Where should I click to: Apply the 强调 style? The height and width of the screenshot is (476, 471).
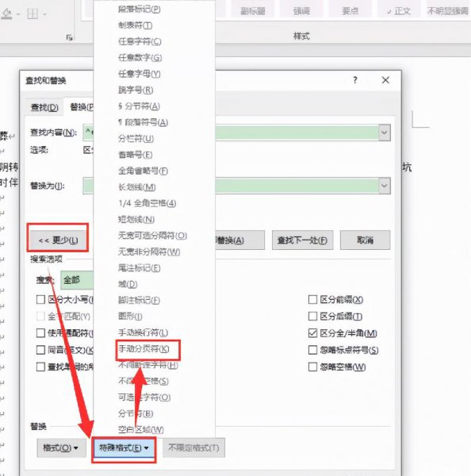pos(301,11)
